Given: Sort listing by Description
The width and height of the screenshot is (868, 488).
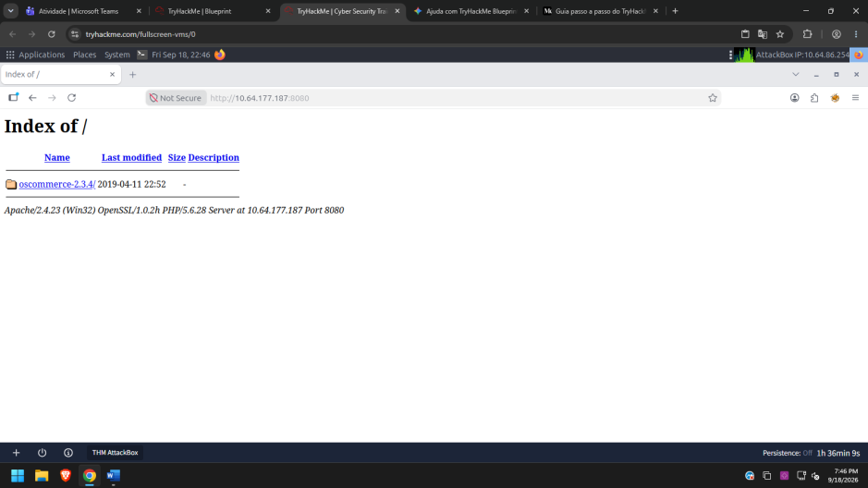Looking at the screenshot, I should (214, 158).
